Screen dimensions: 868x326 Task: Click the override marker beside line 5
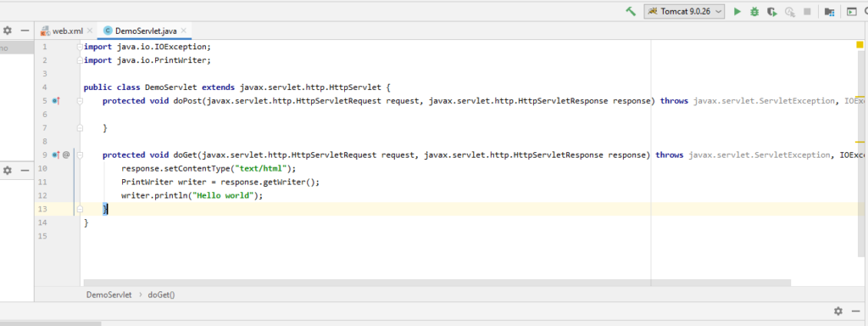click(x=55, y=101)
